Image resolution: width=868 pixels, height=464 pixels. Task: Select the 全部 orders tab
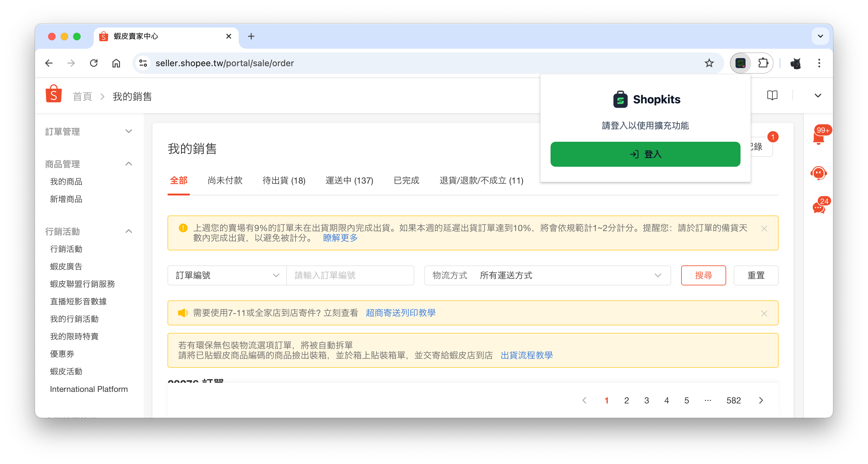tap(179, 180)
